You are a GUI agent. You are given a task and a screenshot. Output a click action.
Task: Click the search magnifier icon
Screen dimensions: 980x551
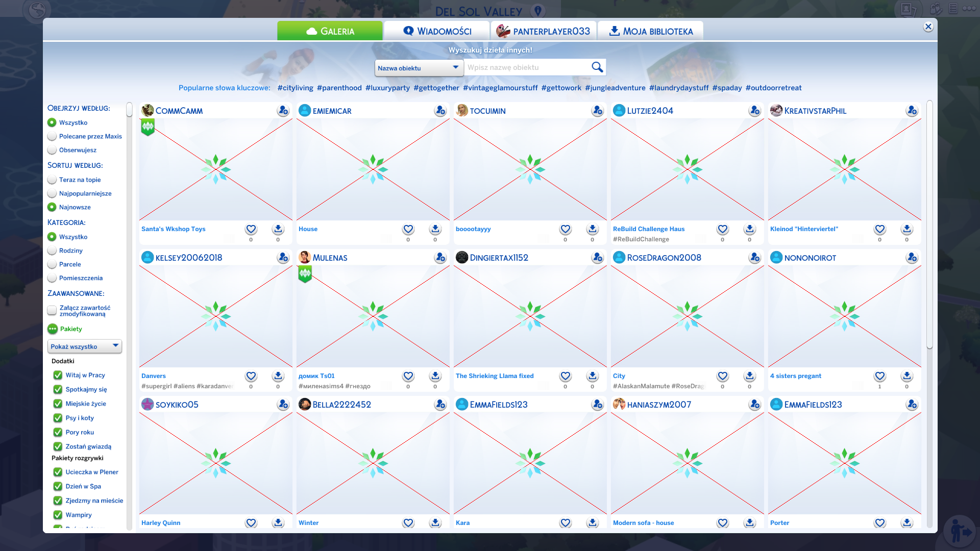click(x=597, y=67)
